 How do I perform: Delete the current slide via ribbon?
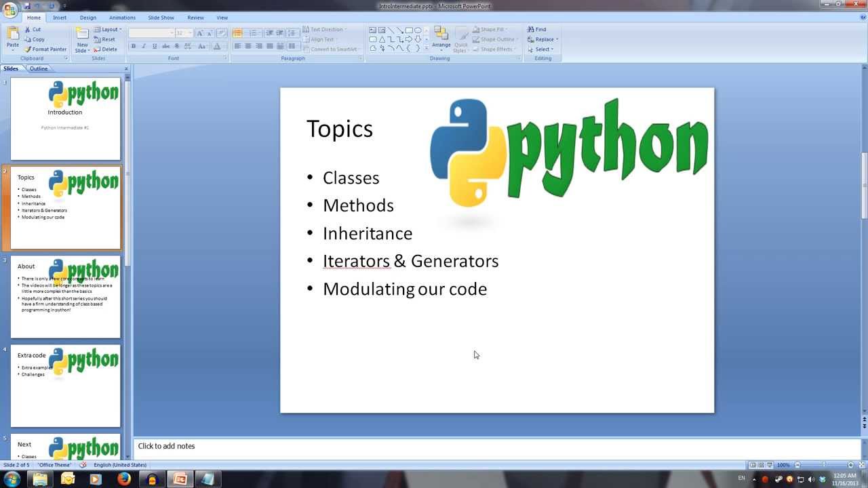click(105, 49)
